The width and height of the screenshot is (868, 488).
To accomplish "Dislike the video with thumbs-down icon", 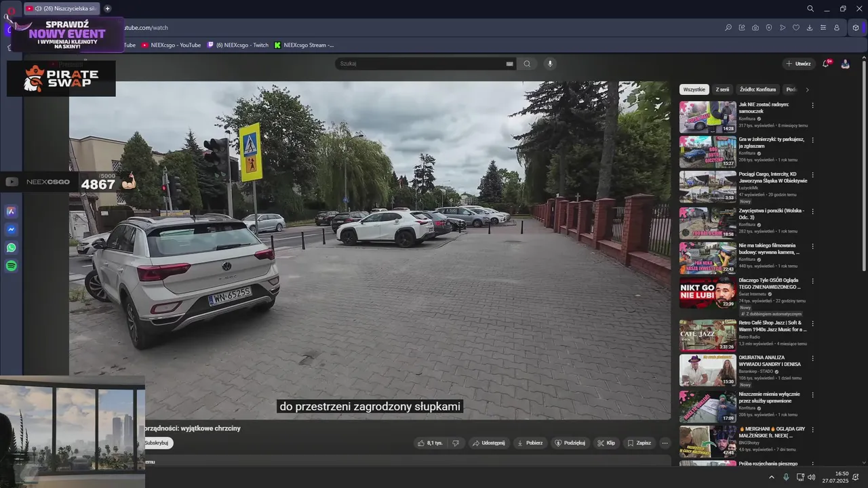I will [x=456, y=443].
